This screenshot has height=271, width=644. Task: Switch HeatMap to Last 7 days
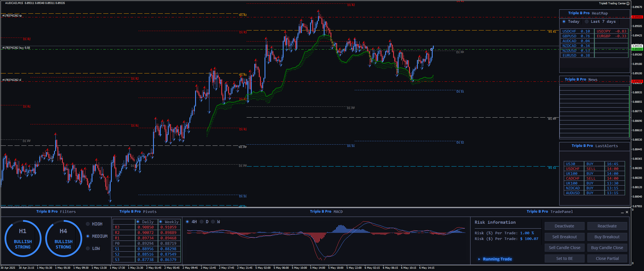point(587,22)
